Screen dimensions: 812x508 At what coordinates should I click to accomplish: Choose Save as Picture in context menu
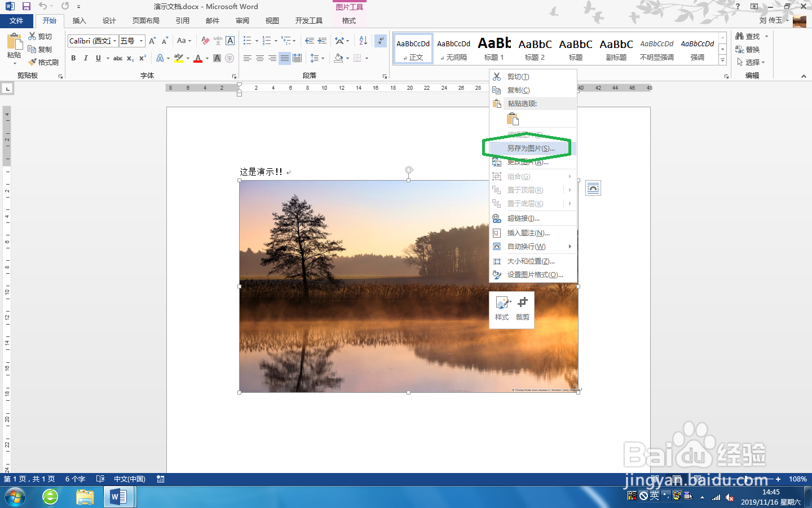[533, 148]
